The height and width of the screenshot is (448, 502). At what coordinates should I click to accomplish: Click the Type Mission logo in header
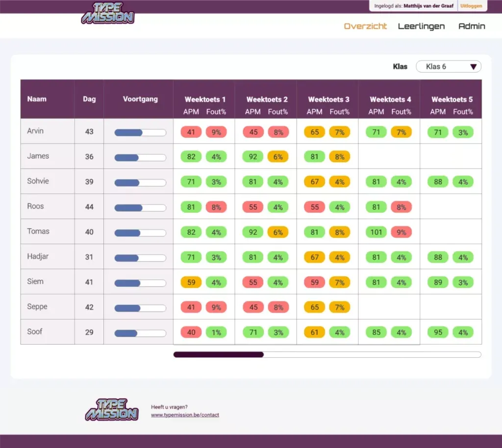(x=108, y=13)
